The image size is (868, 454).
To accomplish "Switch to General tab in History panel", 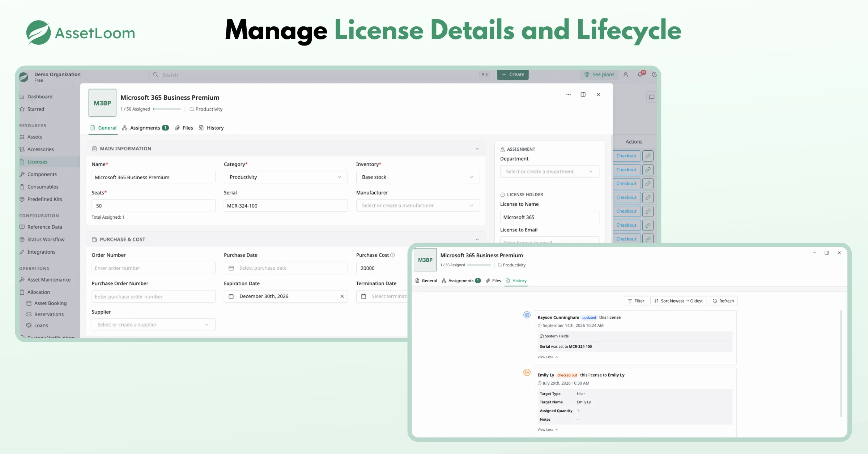I will coord(426,280).
